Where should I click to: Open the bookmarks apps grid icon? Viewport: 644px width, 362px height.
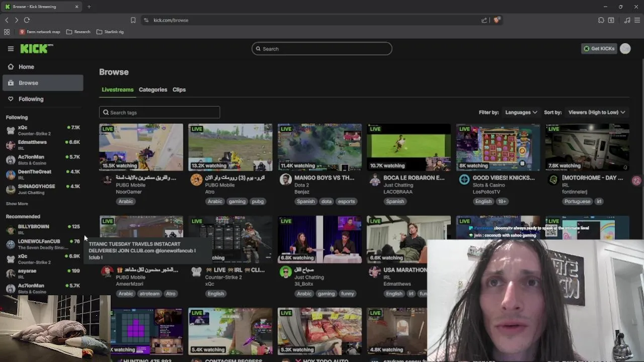[7, 32]
